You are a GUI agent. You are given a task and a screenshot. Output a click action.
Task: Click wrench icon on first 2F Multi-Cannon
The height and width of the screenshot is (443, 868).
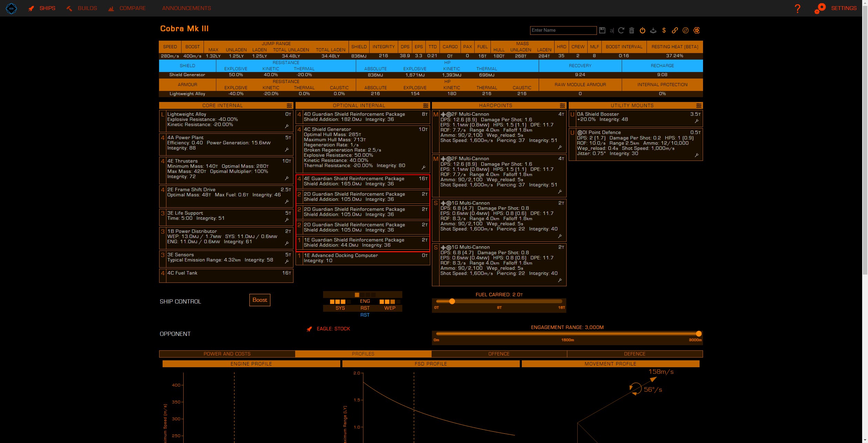tap(560, 147)
